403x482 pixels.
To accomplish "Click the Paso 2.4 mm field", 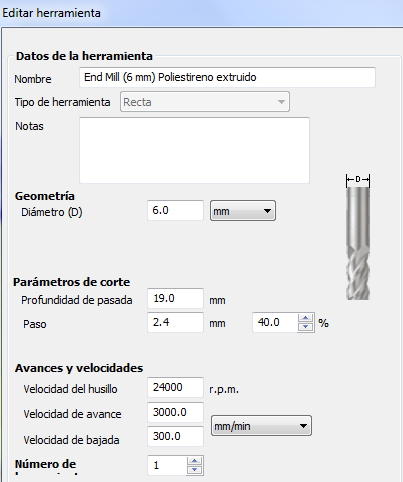I will click(175, 322).
